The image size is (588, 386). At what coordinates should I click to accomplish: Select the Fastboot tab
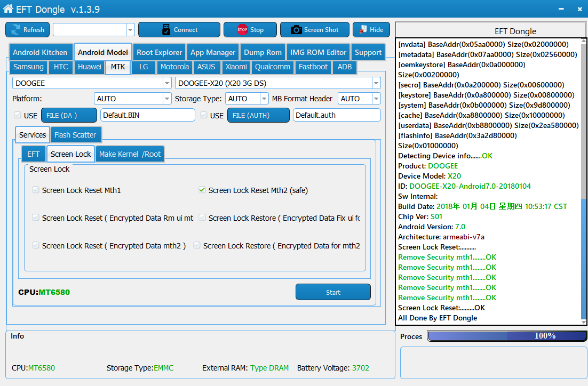pyautogui.click(x=313, y=67)
